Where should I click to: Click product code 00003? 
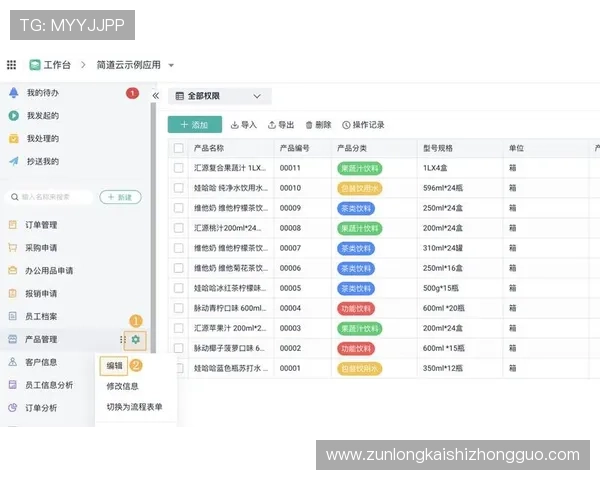290,328
